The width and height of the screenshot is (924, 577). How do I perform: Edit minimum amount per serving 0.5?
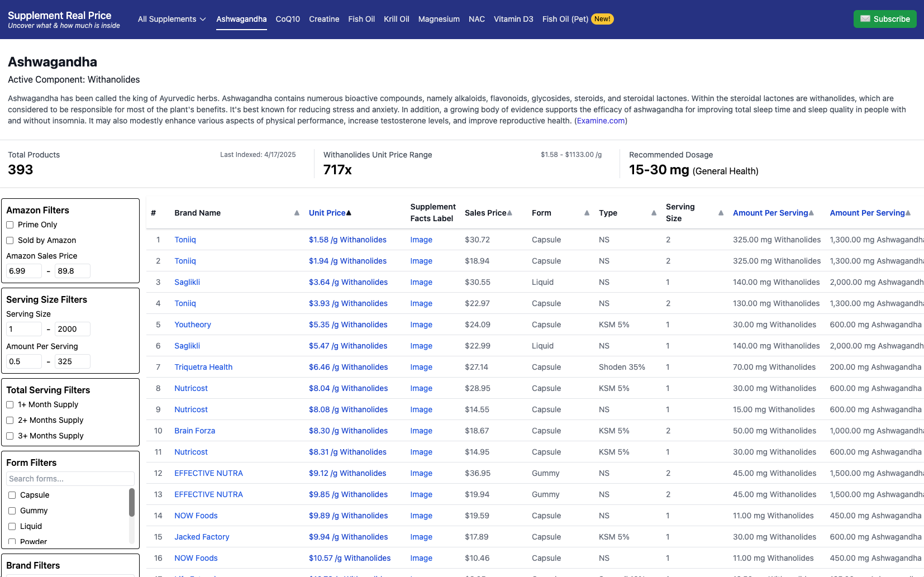(x=24, y=361)
